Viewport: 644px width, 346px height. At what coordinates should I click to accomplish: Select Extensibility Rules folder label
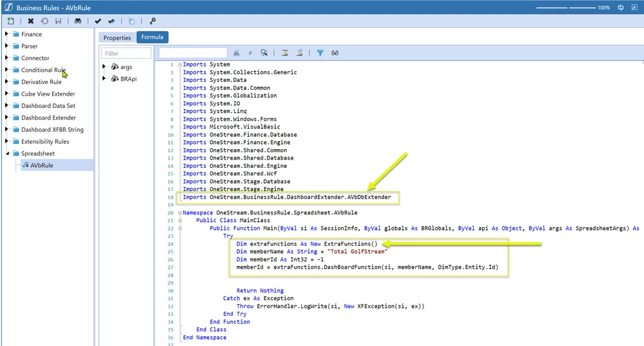(x=45, y=141)
